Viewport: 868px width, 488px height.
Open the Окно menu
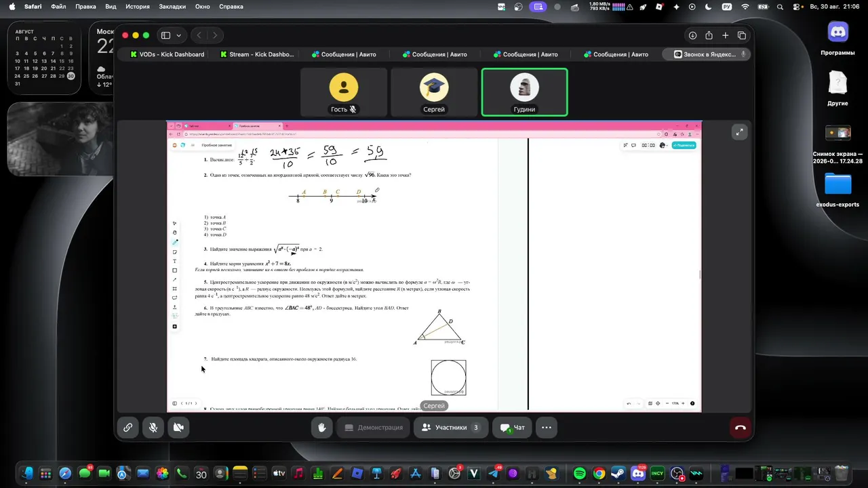pos(202,7)
